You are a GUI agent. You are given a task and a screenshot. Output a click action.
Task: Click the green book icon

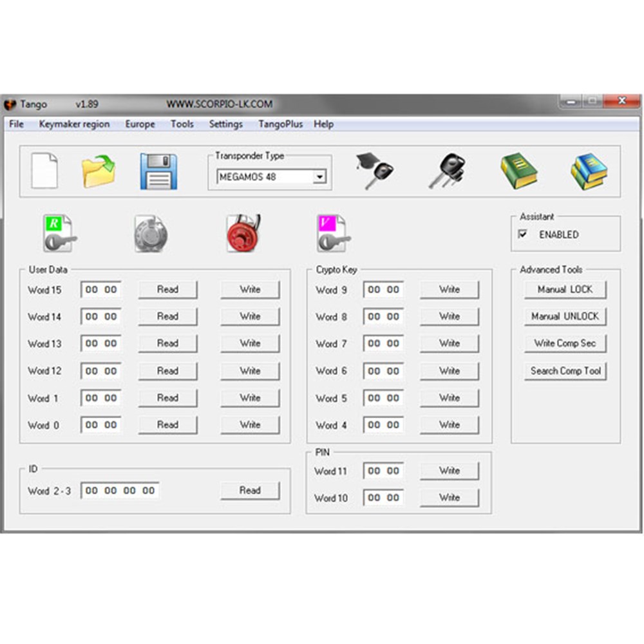(518, 171)
